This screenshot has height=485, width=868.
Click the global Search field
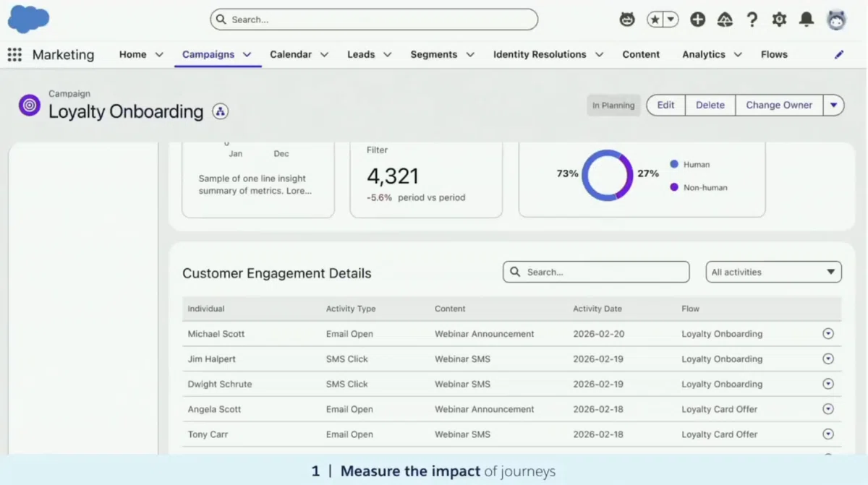pyautogui.click(x=374, y=20)
